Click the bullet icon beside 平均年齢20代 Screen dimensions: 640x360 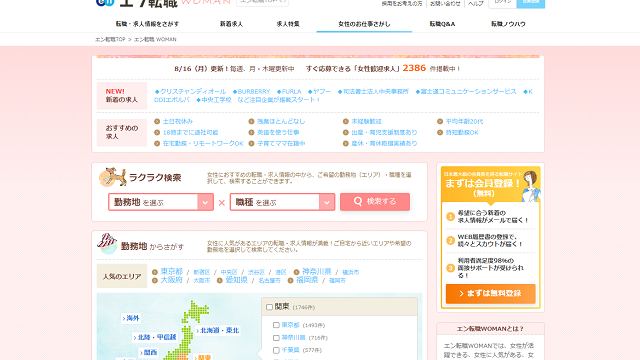[x=440, y=121]
